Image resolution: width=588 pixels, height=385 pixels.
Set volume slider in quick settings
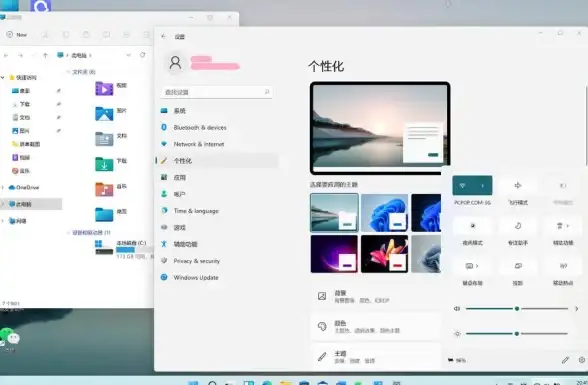tap(517, 309)
